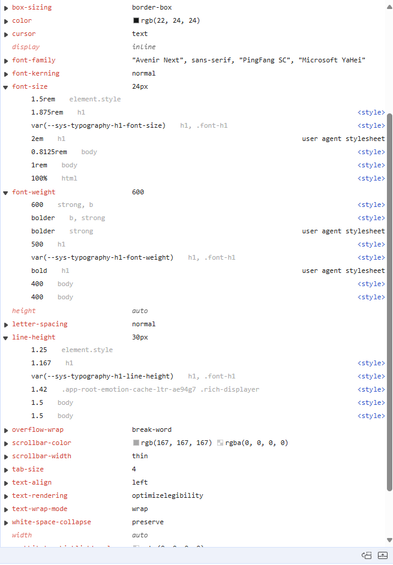Click the transparent rgba(0, 0, 0, 0) swatch
The height and width of the screenshot is (565, 393).
point(220,442)
